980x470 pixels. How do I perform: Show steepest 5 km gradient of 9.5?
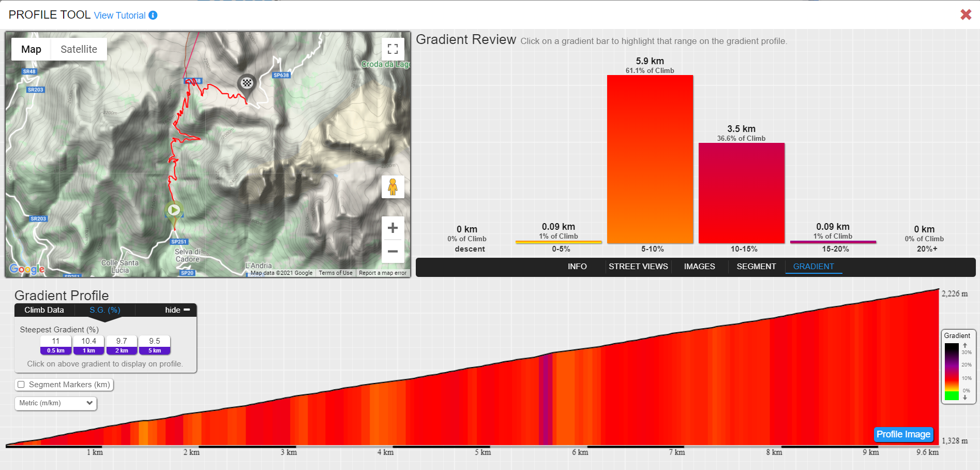[x=155, y=345]
